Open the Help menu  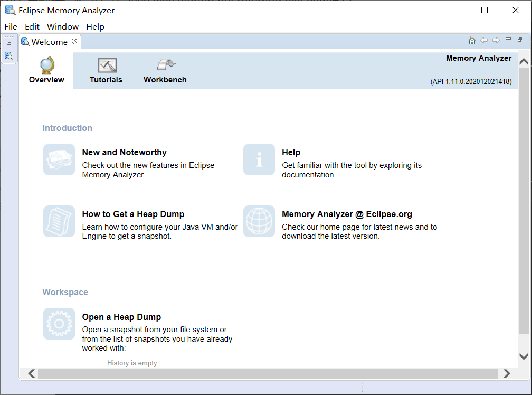point(96,27)
